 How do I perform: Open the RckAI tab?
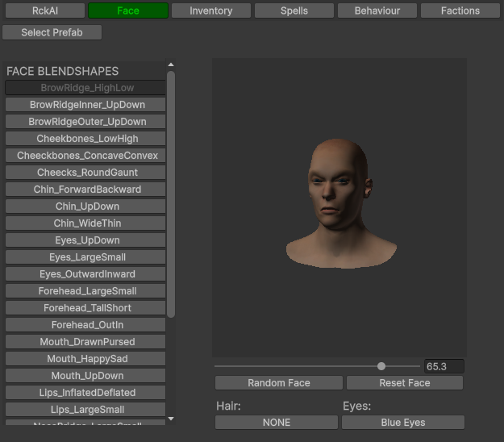(45, 10)
